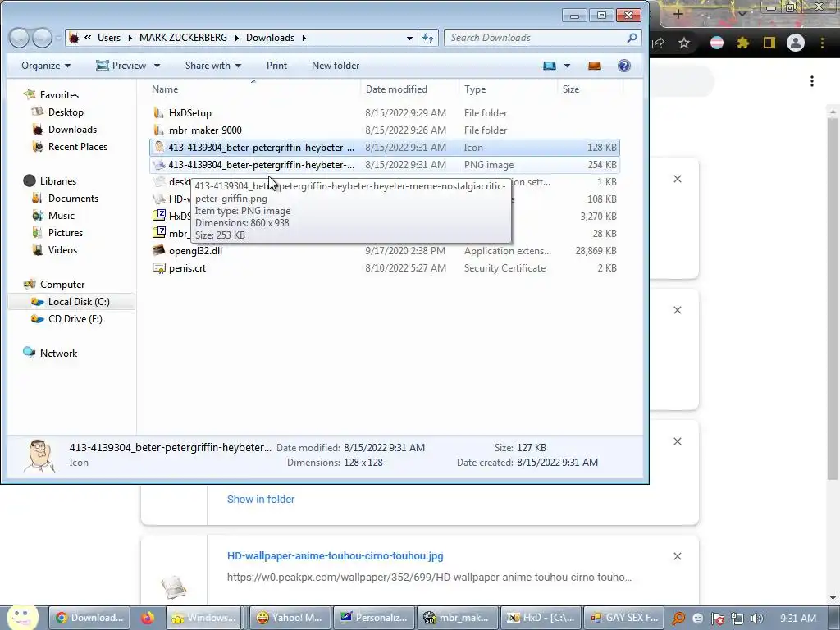
Task: Open Recent Places in navigation pane
Action: [x=78, y=146]
